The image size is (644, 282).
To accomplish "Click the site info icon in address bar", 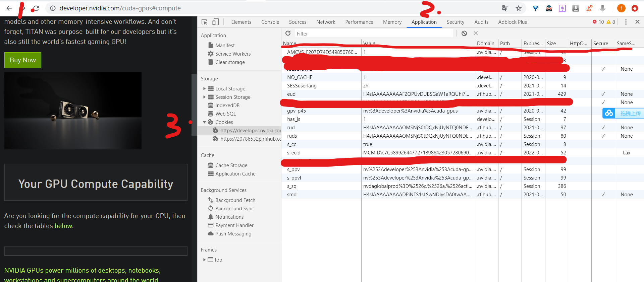I will click(x=53, y=8).
